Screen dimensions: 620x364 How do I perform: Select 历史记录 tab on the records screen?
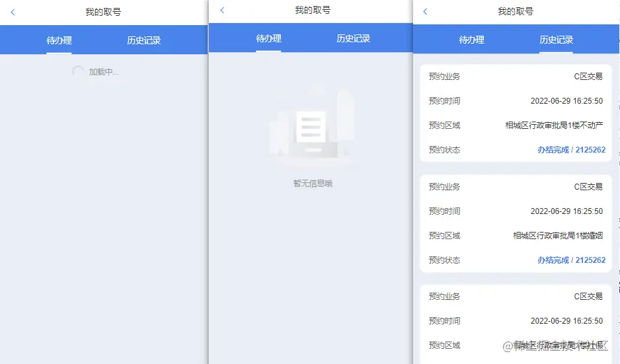pos(557,40)
